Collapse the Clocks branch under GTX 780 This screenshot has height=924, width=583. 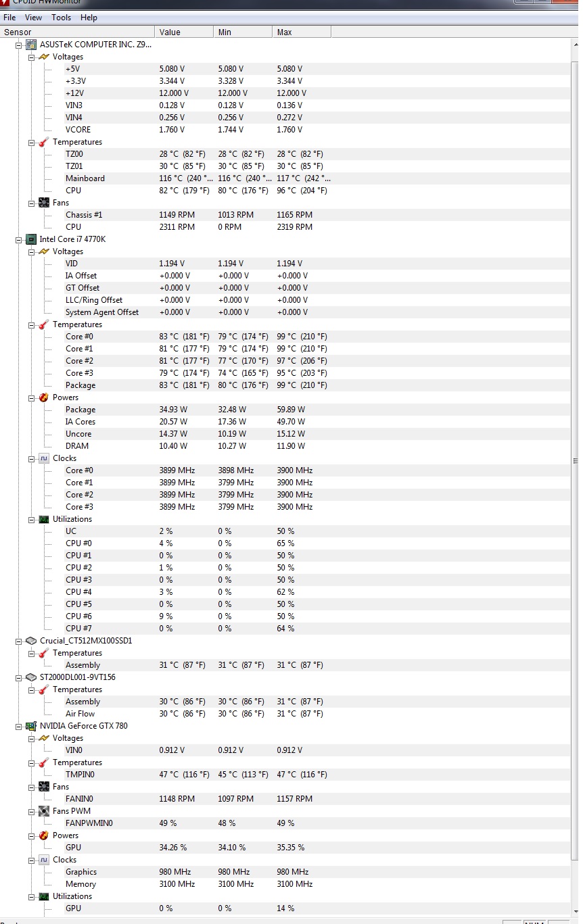click(x=32, y=860)
